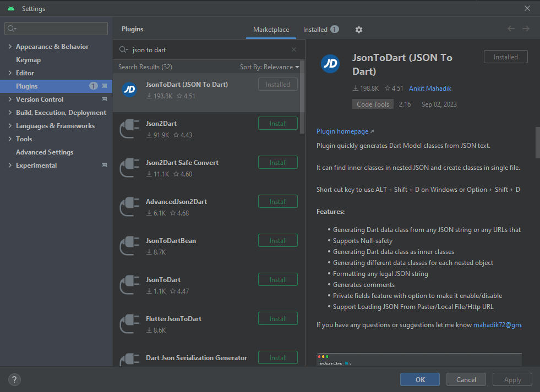Click the search magnifier in plugin search

click(123, 50)
